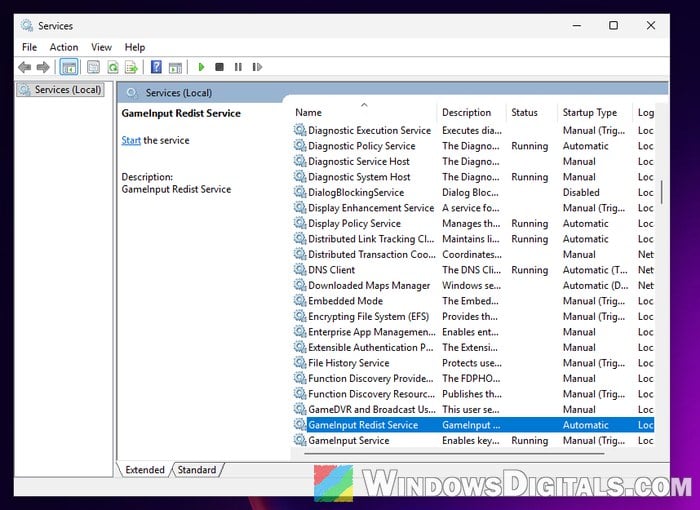Viewport: 700px width, 510px height.
Task: Click gear icon beside GameInput Redist Service
Action: point(300,424)
